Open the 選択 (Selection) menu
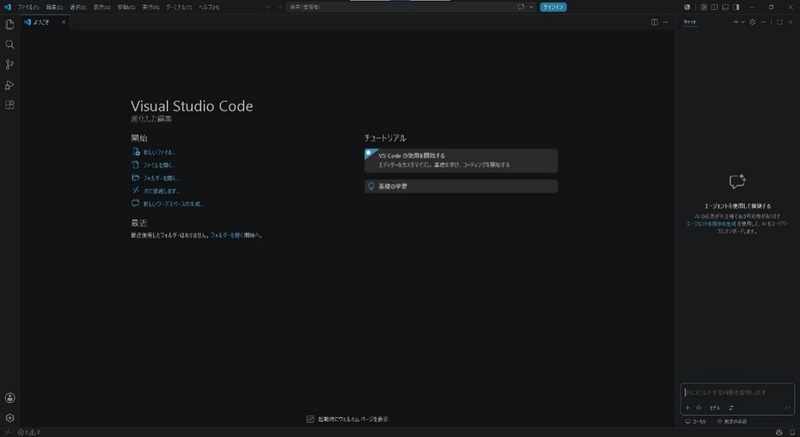 pyautogui.click(x=78, y=7)
